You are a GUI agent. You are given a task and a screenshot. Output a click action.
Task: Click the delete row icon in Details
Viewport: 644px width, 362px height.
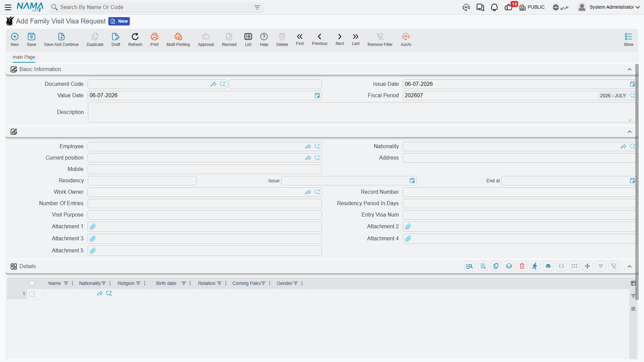coord(522,266)
